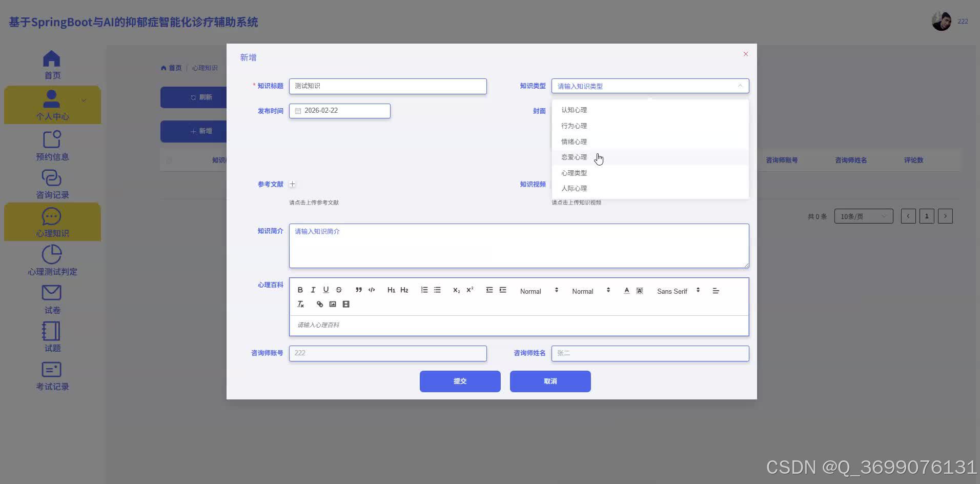
Task: Collapse the 知识类型 dropdown field
Action: pyautogui.click(x=650, y=86)
